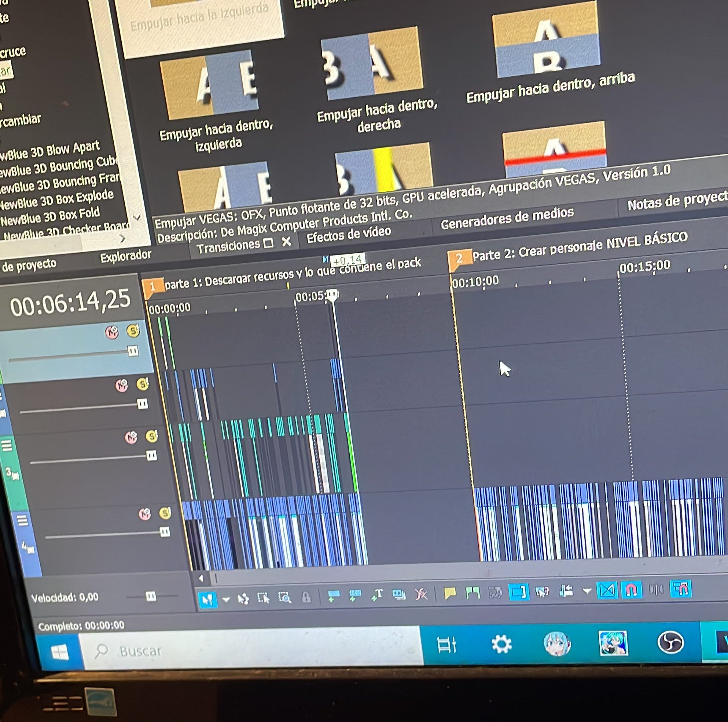This screenshot has height=722, width=728.
Task: Select NewBlue 3D Box Fold in the list
Action: pos(50,217)
